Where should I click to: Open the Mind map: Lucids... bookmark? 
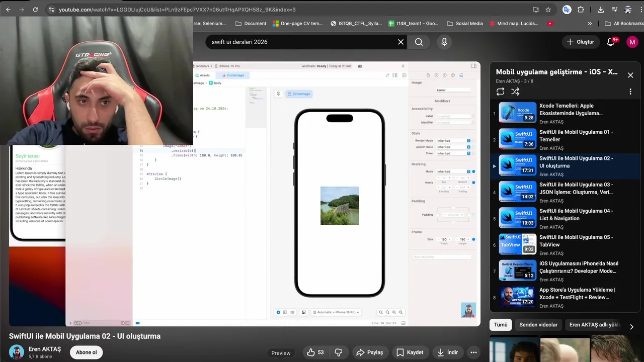[x=513, y=23]
